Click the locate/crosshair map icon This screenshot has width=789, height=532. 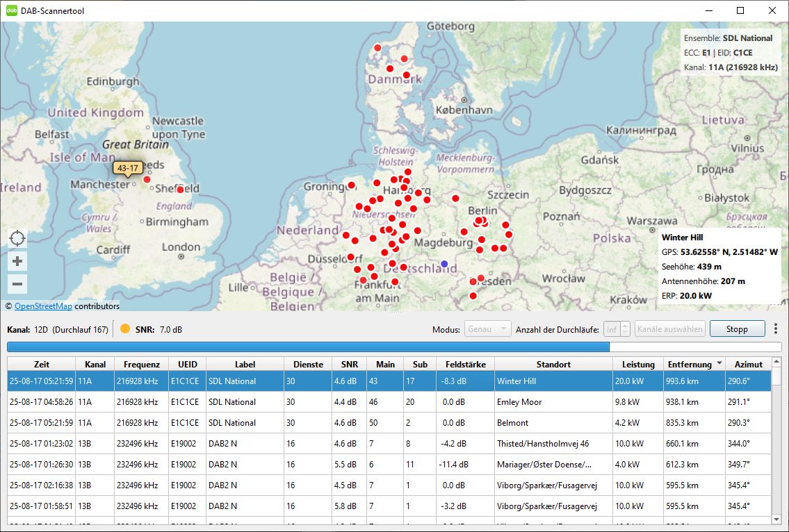[17, 239]
